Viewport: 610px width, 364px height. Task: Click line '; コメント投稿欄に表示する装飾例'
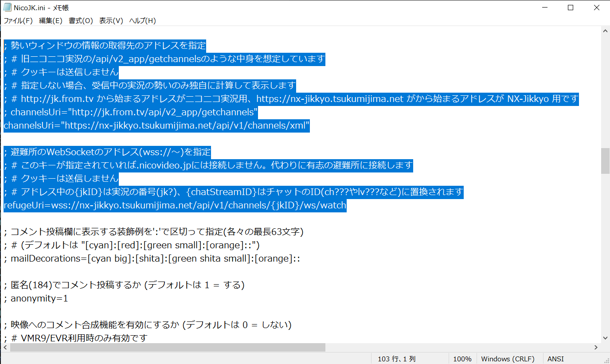tap(153, 232)
